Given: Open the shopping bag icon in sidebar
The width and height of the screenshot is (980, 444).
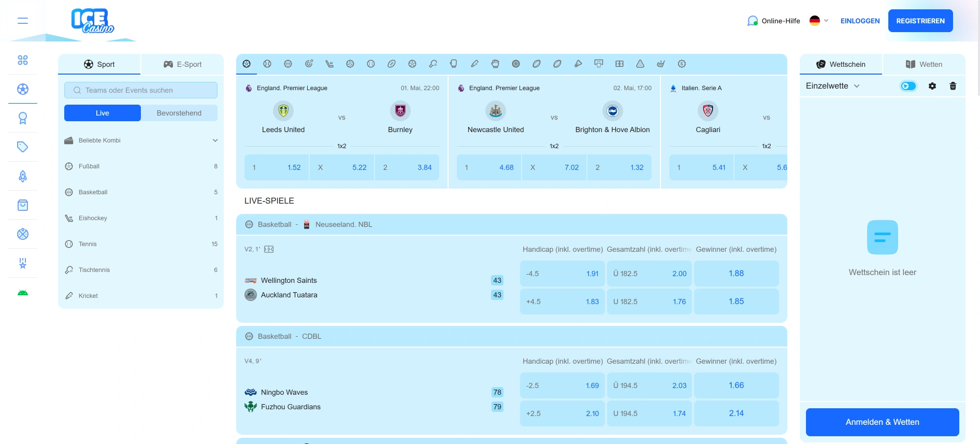Looking at the screenshot, I should (x=23, y=205).
